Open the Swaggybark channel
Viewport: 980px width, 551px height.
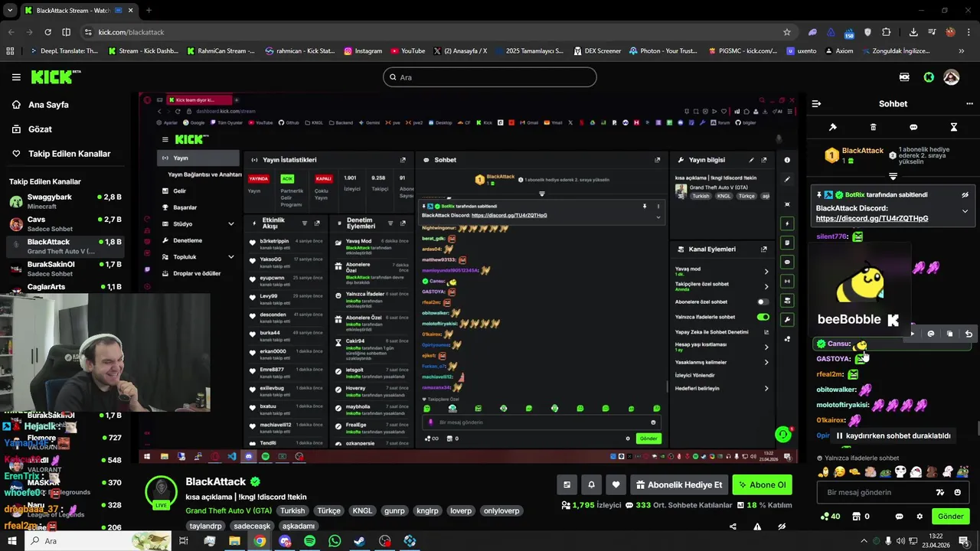tap(66, 201)
